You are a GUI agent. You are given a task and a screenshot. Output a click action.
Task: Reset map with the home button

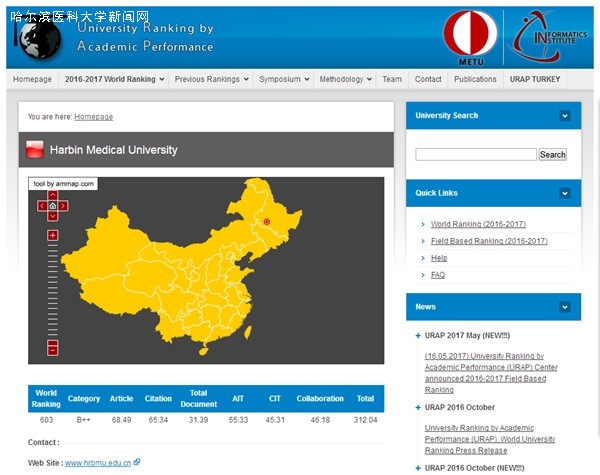pos(52,206)
